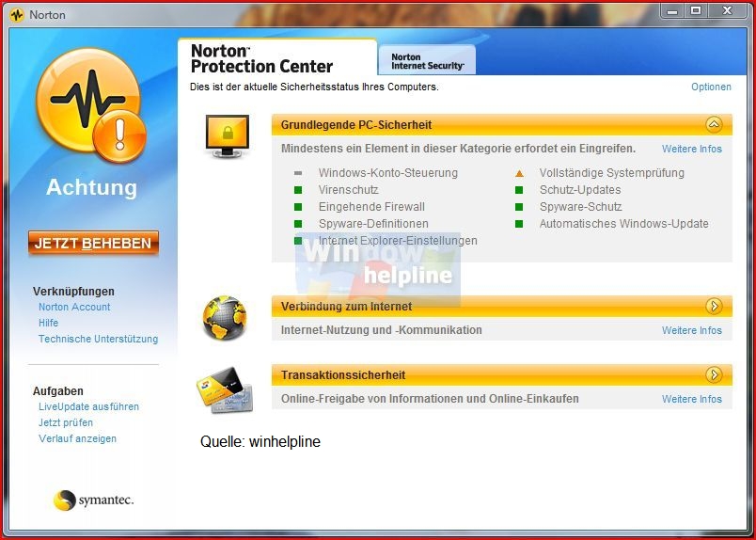This screenshot has width=756, height=540.
Task: Run LiveUpdate ausführen task
Action: point(88,406)
